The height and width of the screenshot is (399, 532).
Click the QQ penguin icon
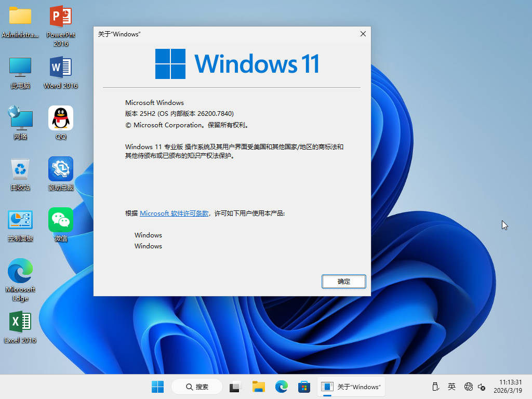coord(61,118)
